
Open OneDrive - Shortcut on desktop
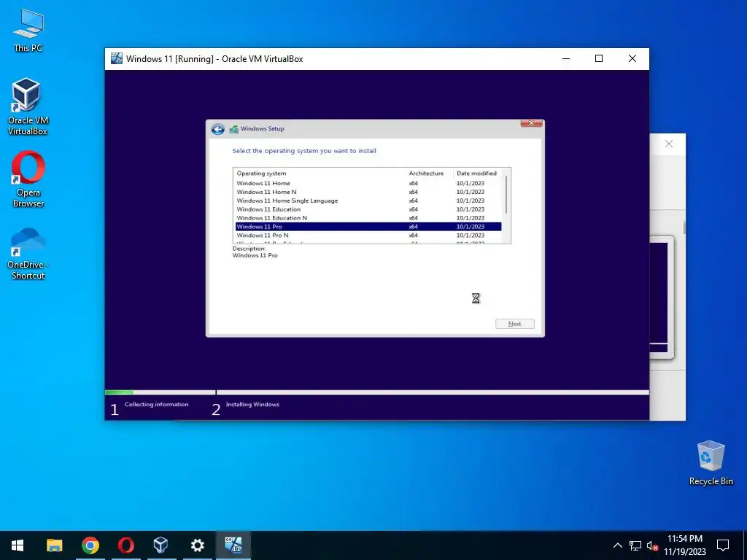pyautogui.click(x=28, y=253)
